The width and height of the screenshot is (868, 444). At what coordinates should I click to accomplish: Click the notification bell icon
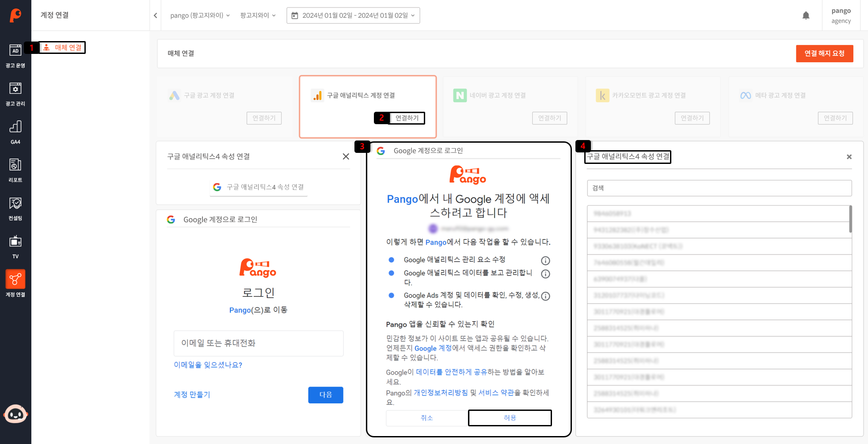806,15
